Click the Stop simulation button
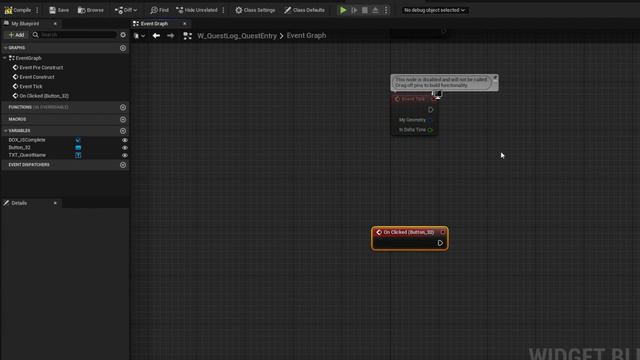640x360 pixels. pos(365,10)
